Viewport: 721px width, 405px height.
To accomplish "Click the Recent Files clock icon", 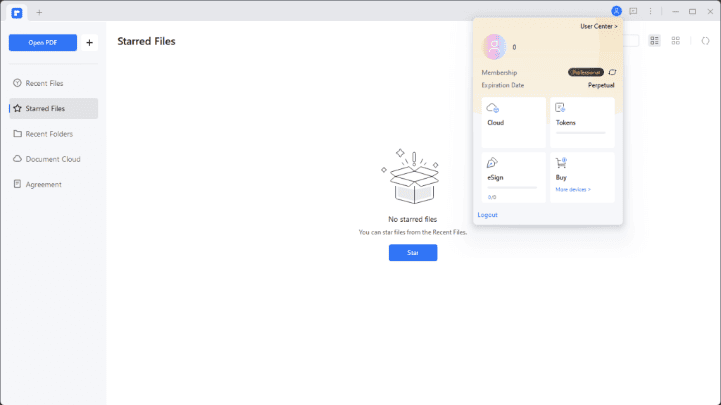I will click(x=17, y=83).
